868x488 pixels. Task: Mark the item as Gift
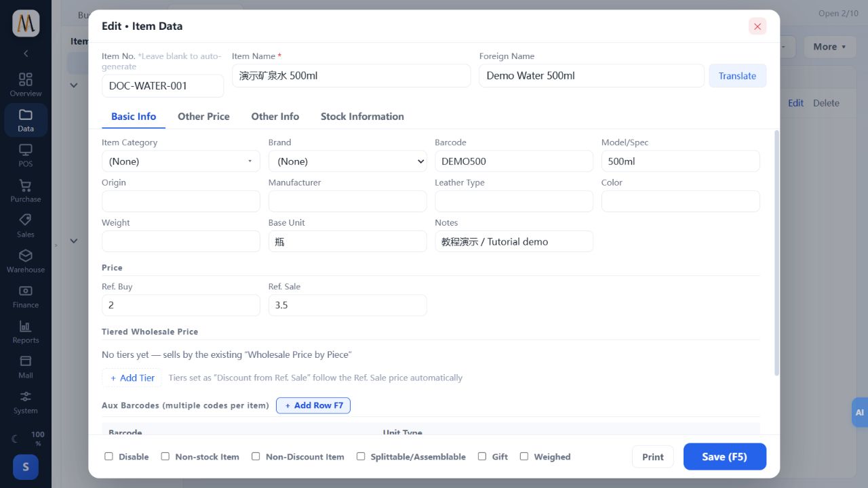tap(482, 456)
